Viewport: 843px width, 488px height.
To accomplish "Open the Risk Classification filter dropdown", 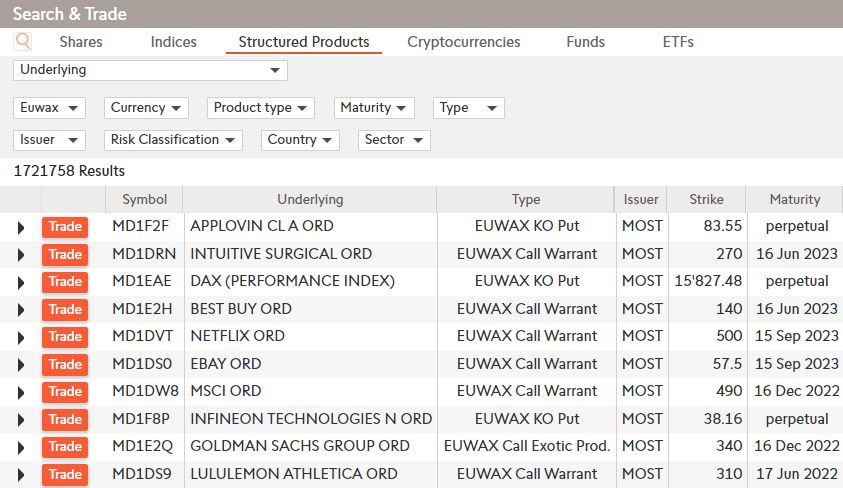I will 173,140.
